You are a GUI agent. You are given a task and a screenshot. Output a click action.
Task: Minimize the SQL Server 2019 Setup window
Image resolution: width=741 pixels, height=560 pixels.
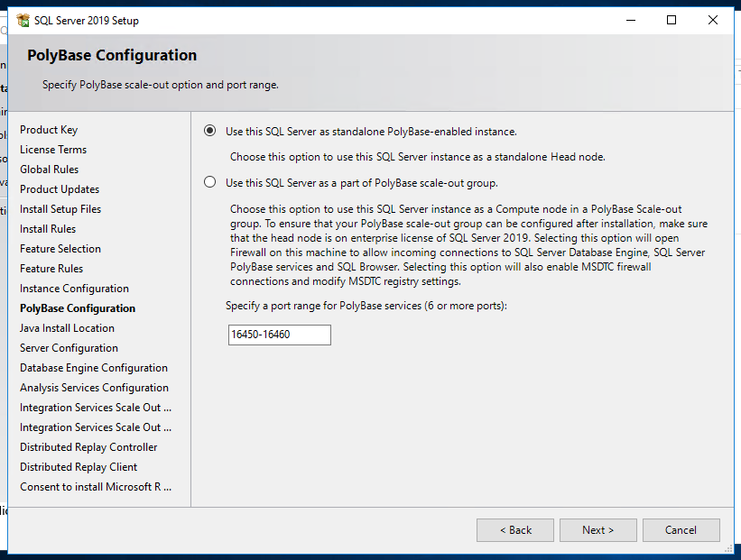631,20
